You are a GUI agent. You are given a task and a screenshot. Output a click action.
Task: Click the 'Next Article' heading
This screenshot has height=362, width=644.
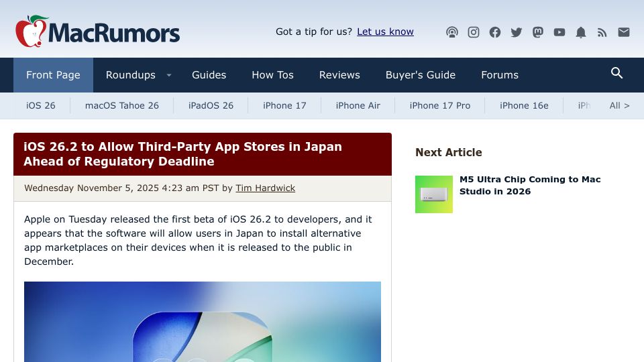click(449, 152)
